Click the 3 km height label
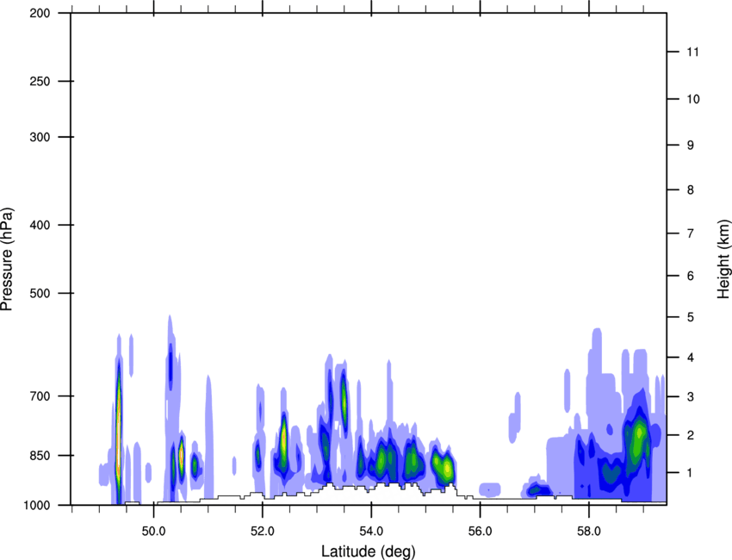732x560 pixels. [x=691, y=396]
